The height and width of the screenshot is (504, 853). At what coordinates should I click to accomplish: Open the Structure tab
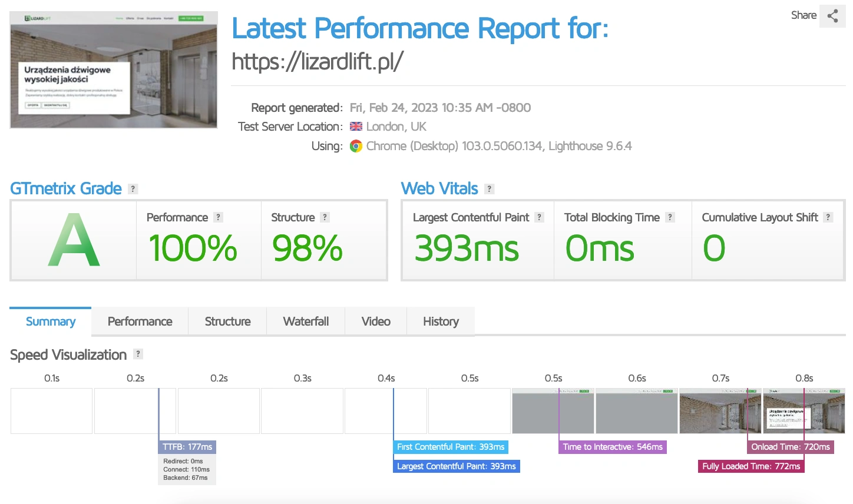coord(227,321)
